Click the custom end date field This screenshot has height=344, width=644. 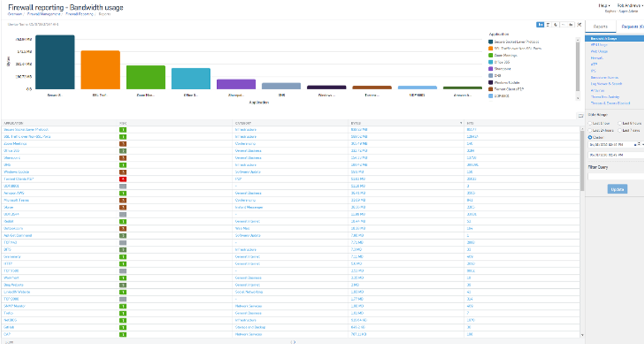coord(616,155)
